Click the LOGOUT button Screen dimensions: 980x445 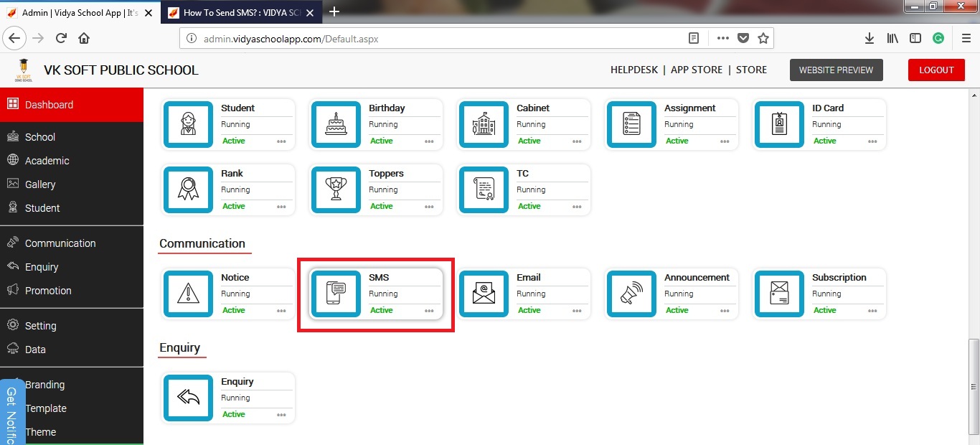pos(936,70)
